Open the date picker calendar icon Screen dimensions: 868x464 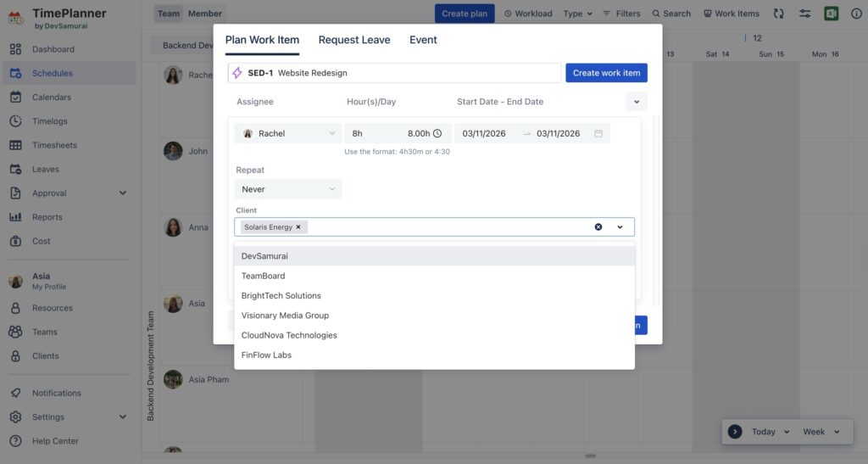(598, 133)
